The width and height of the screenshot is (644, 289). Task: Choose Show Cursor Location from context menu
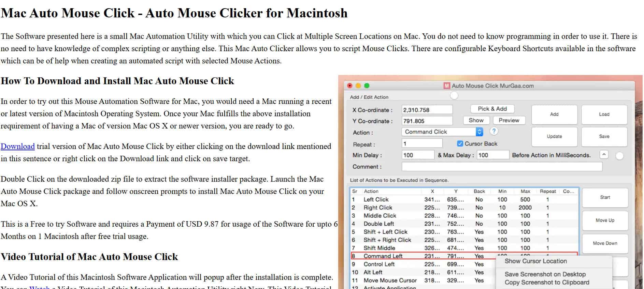click(535, 261)
